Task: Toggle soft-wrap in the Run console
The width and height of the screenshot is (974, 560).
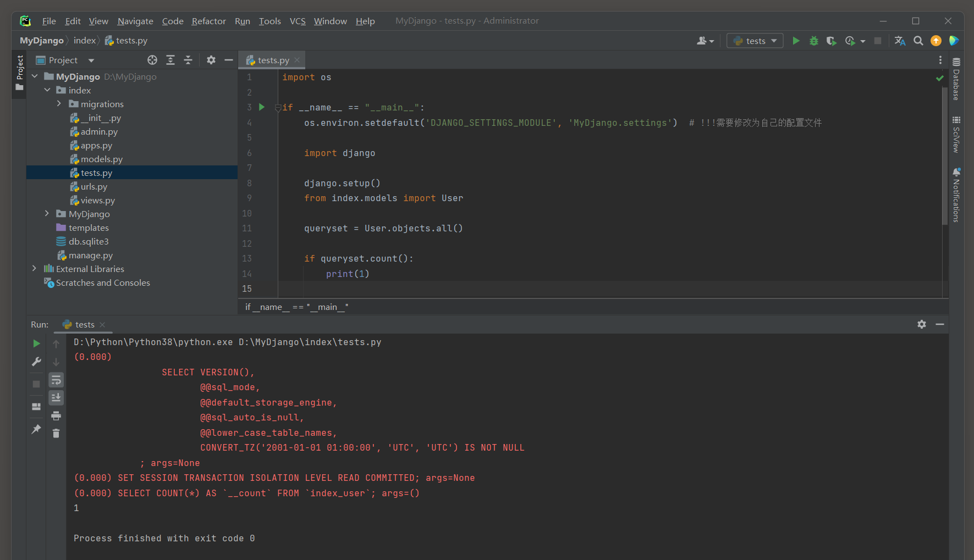Action: pyautogui.click(x=56, y=380)
